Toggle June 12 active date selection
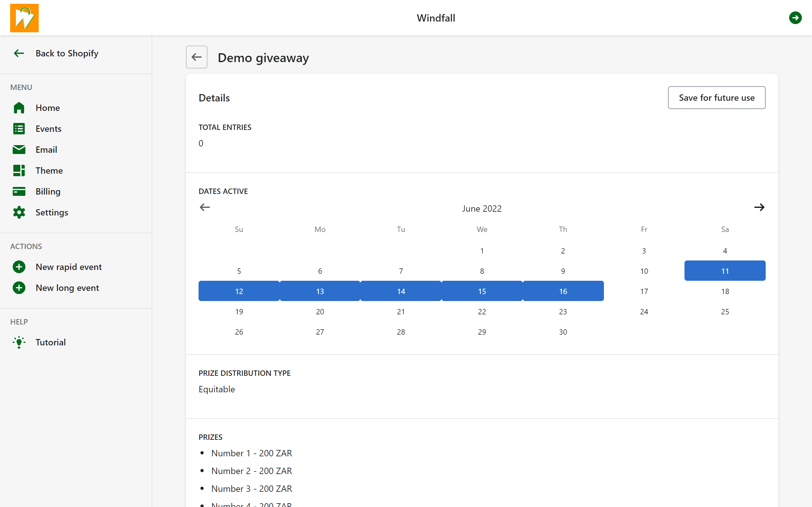This screenshot has height=507, width=812. [239, 291]
